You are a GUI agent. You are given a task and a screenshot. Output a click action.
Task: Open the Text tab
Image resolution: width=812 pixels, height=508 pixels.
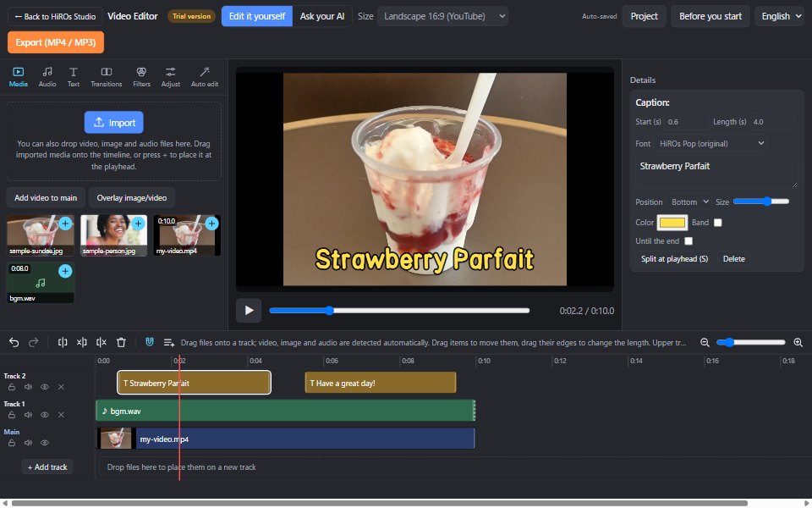click(x=74, y=77)
